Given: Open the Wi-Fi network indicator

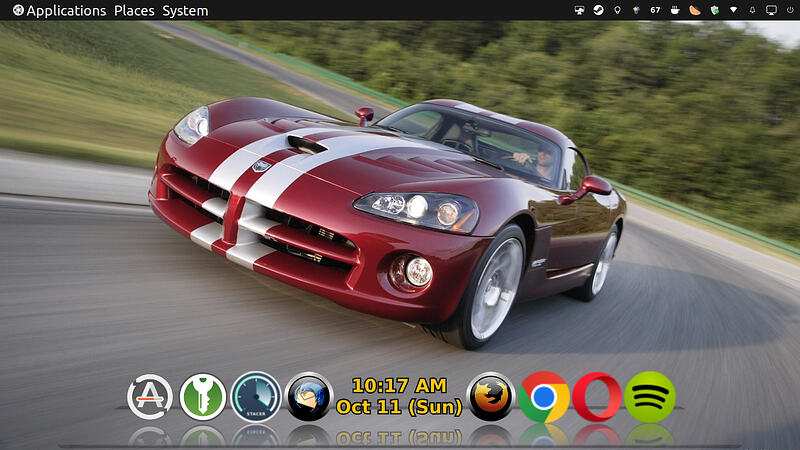Looking at the screenshot, I should (x=733, y=10).
